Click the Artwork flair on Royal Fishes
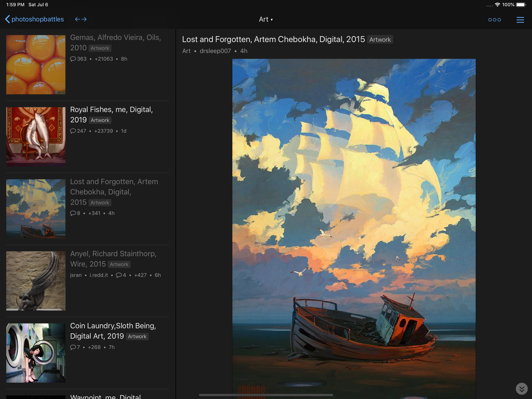Screen dimensions: 532x399 click(x=100, y=120)
